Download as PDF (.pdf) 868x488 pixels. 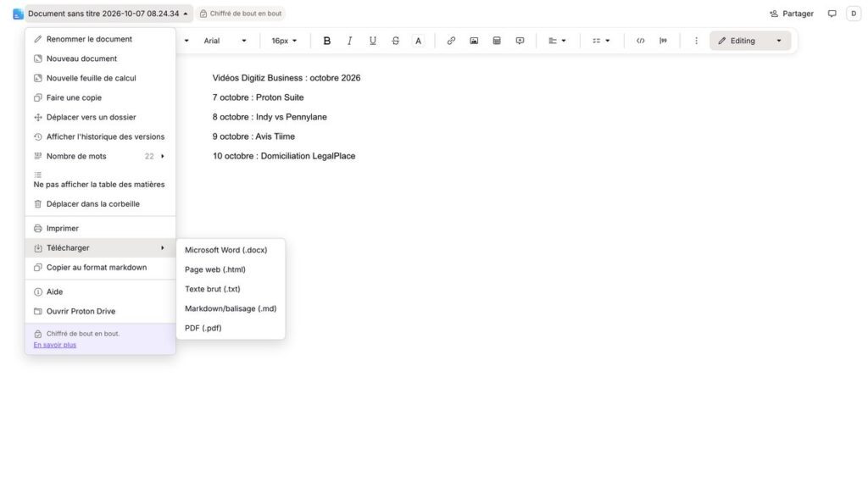pyautogui.click(x=231, y=328)
